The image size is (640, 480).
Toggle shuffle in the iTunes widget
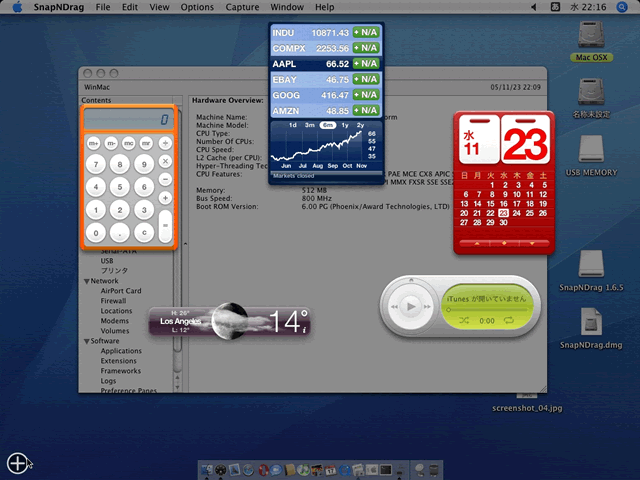point(464,321)
